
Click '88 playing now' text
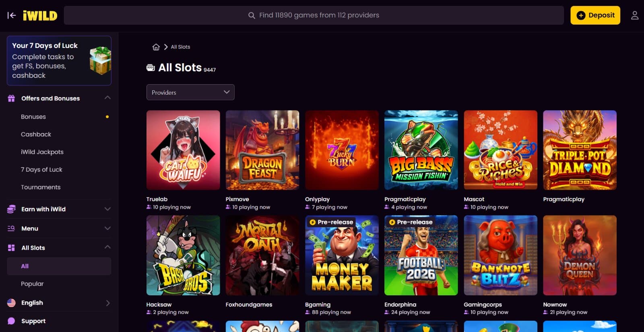pyautogui.click(x=331, y=312)
